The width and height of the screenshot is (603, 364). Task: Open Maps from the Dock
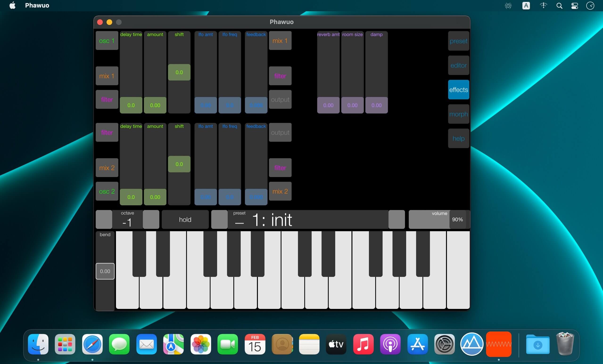pyautogui.click(x=173, y=344)
